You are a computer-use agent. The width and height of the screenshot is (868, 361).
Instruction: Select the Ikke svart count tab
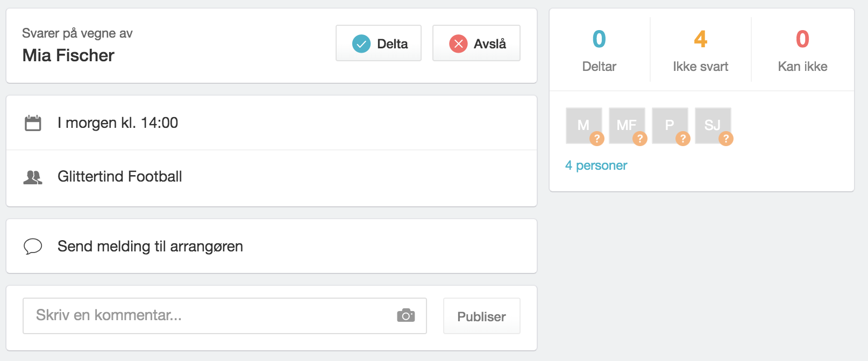pyautogui.click(x=701, y=50)
